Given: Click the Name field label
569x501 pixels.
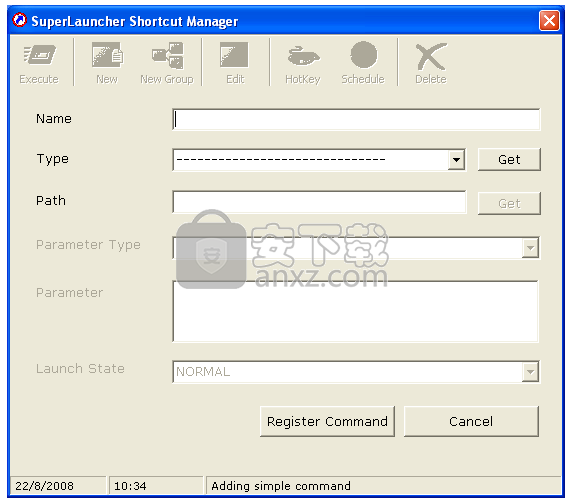Looking at the screenshot, I should pos(54,119).
